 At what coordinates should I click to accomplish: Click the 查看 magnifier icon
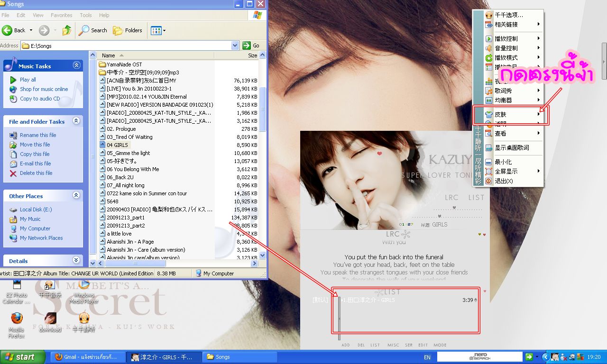pos(488,133)
